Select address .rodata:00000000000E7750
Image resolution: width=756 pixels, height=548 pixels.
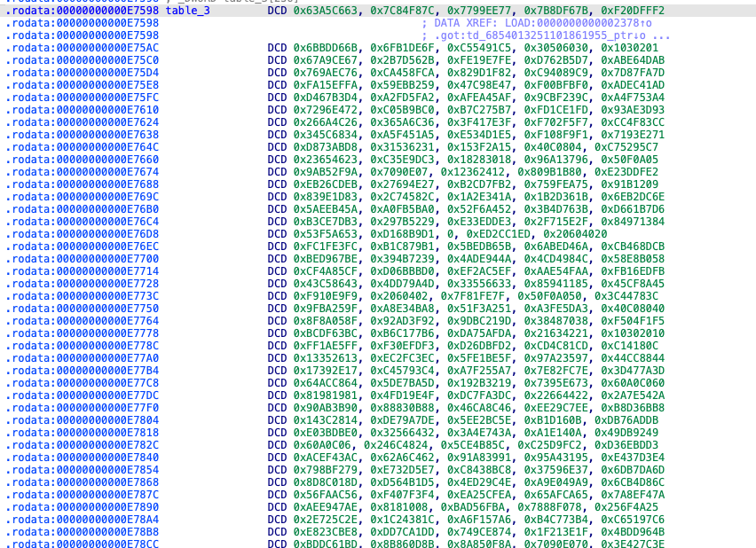click(x=83, y=309)
